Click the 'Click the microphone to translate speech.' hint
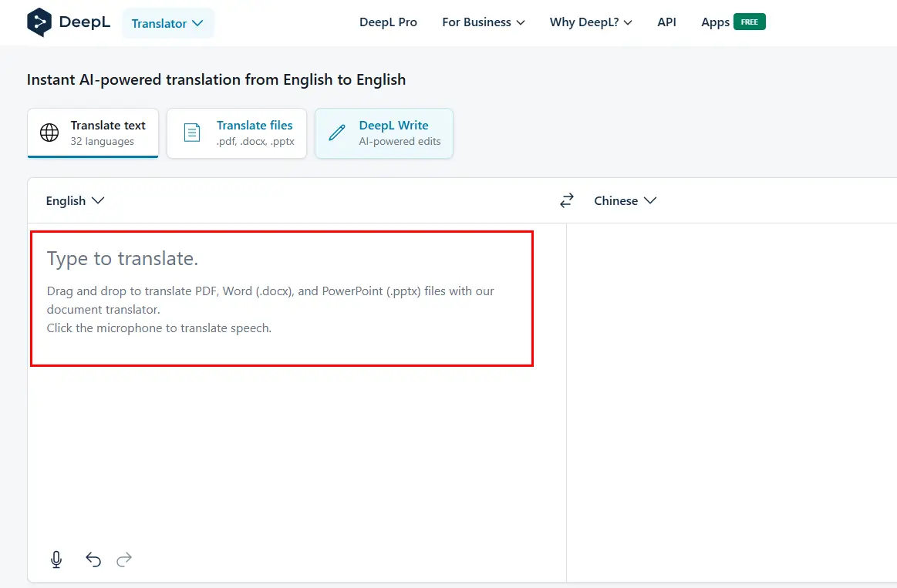The width and height of the screenshot is (897, 588). click(159, 328)
